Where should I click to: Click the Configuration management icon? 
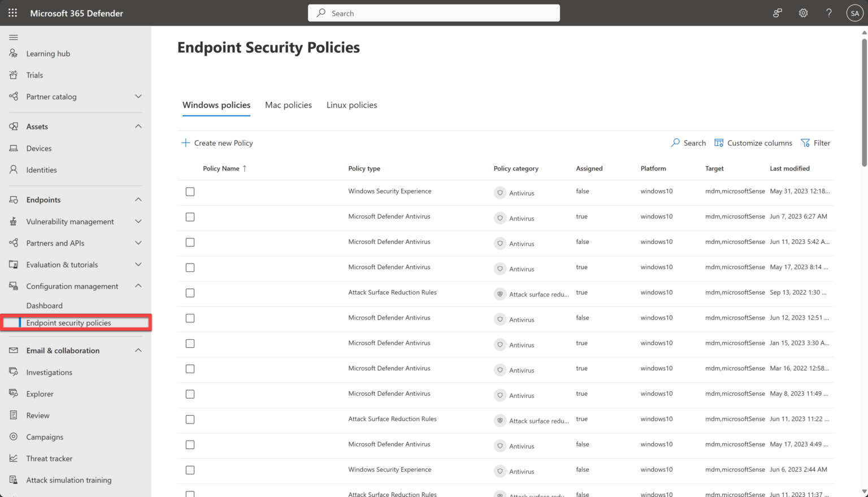pyautogui.click(x=14, y=286)
